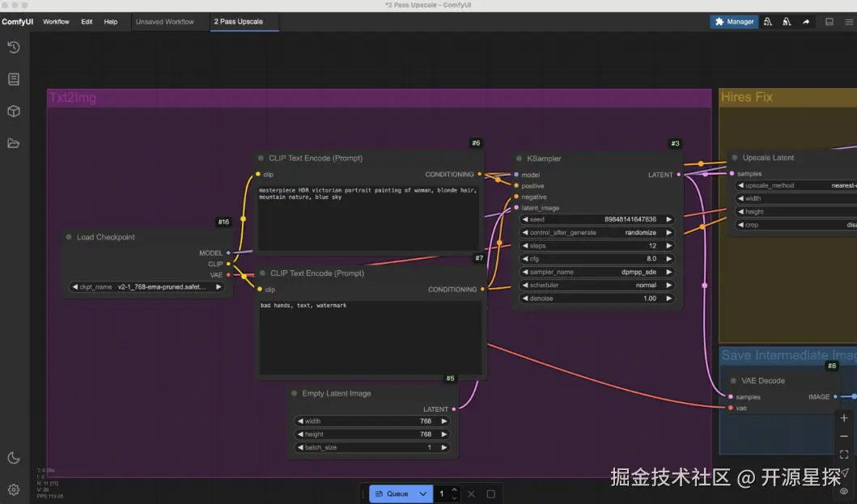Open the settings gear icon
Screen dimensions: 857x504
14,489
